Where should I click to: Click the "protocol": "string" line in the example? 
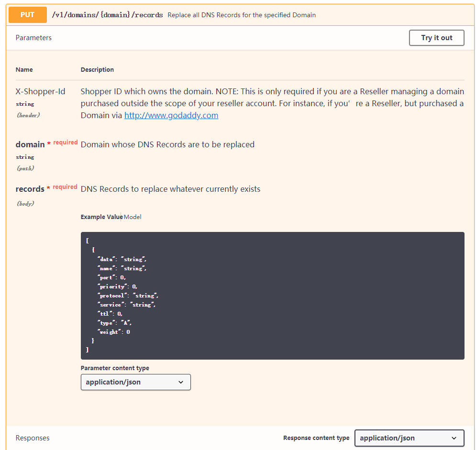click(x=128, y=296)
